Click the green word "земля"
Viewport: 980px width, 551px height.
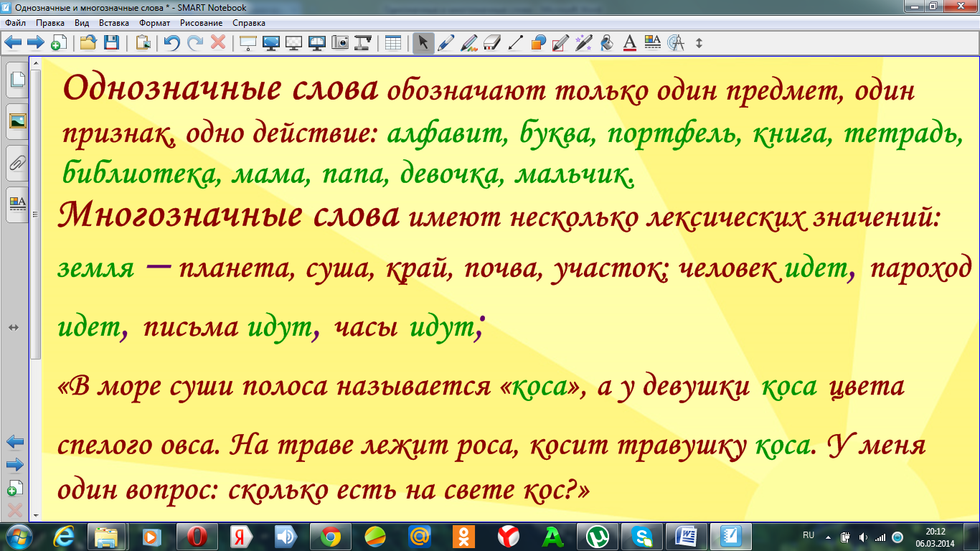pos(96,269)
